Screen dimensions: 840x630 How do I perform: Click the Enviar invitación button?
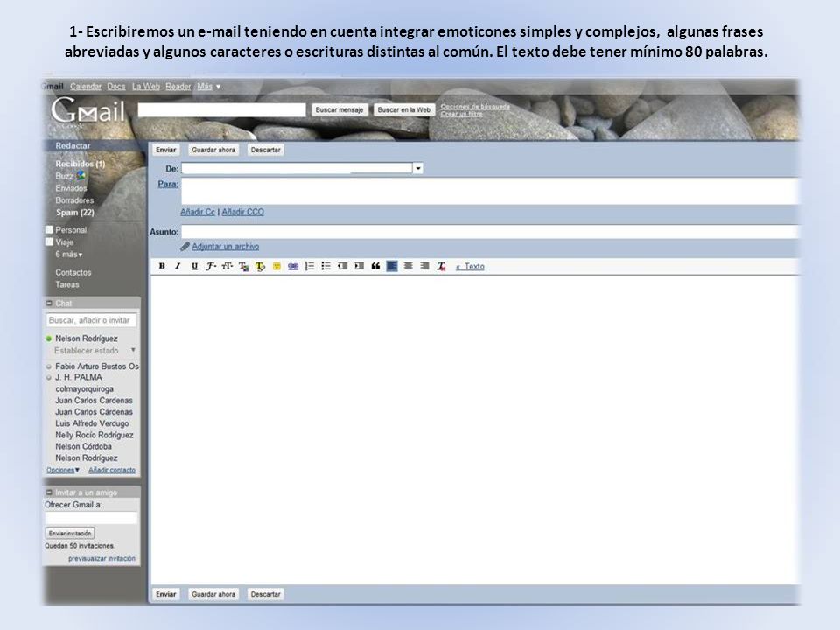70,533
